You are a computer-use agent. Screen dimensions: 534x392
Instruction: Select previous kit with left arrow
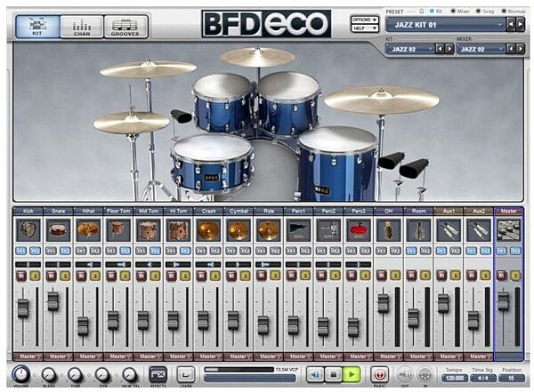point(440,49)
